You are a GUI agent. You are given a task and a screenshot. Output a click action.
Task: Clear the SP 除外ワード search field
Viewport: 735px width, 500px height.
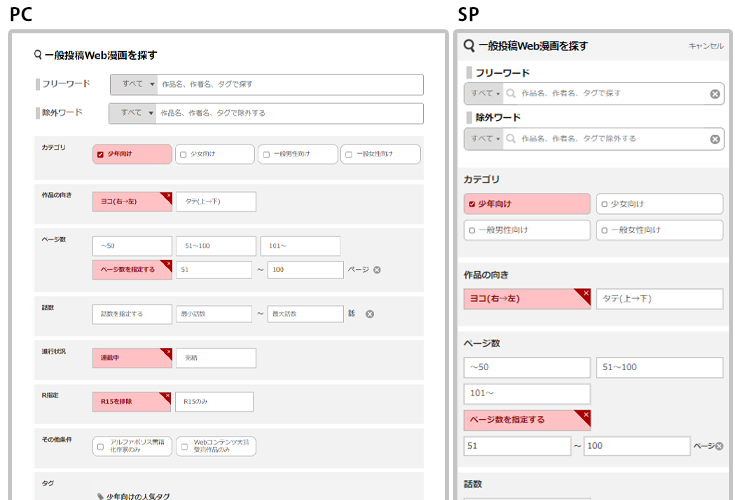pyautogui.click(x=714, y=139)
